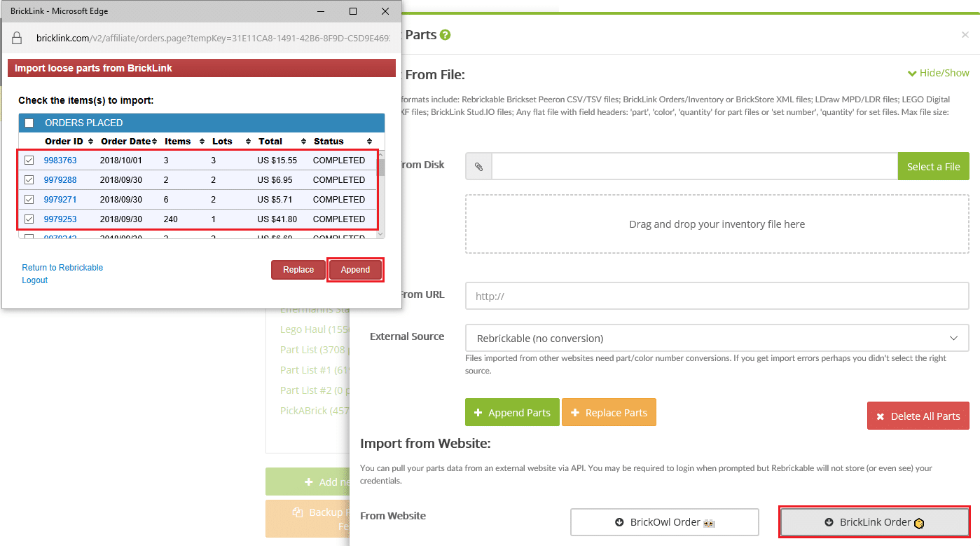Click the drag and drop inventory area
Viewport: 980px width, 546px height.
pyautogui.click(x=717, y=224)
